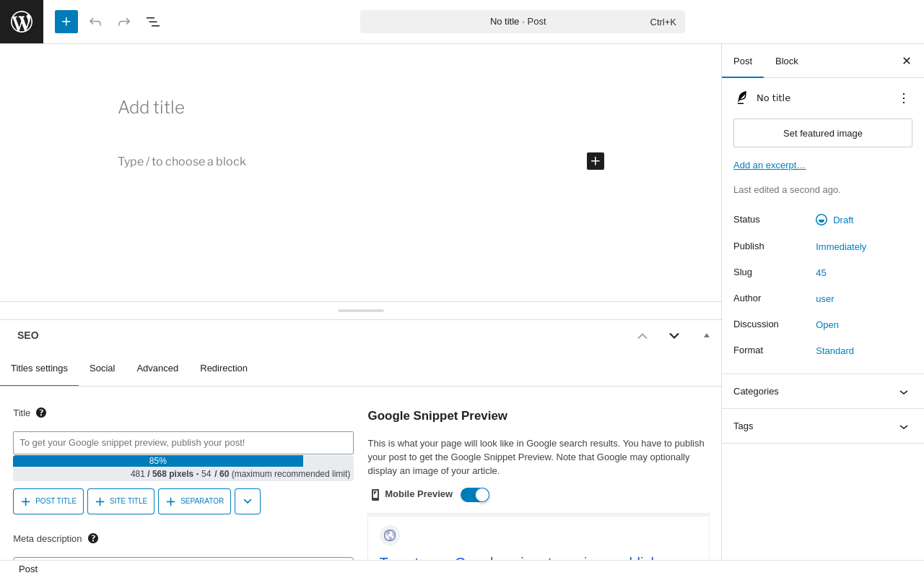Open the Document Overview list icon
The width and height of the screenshot is (924, 578).
point(153,22)
